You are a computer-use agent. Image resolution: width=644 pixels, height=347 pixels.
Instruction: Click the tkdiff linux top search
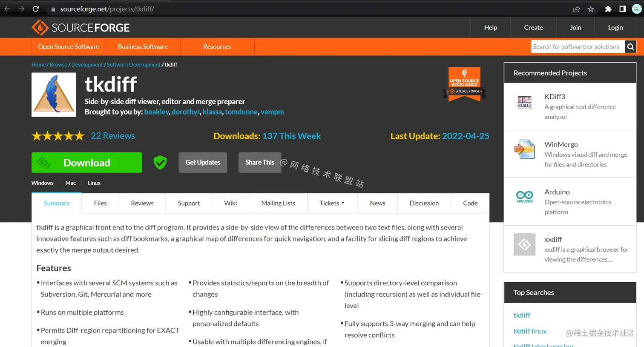click(530, 331)
